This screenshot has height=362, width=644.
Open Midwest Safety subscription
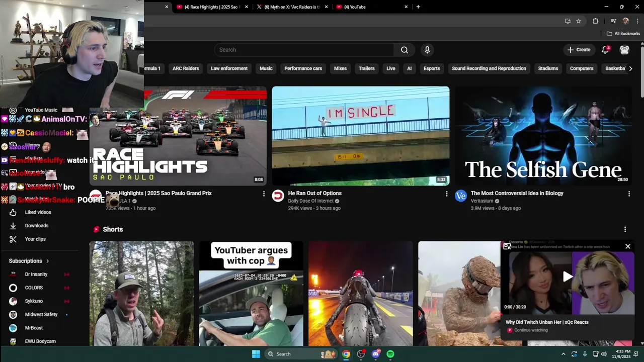[x=41, y=314]
